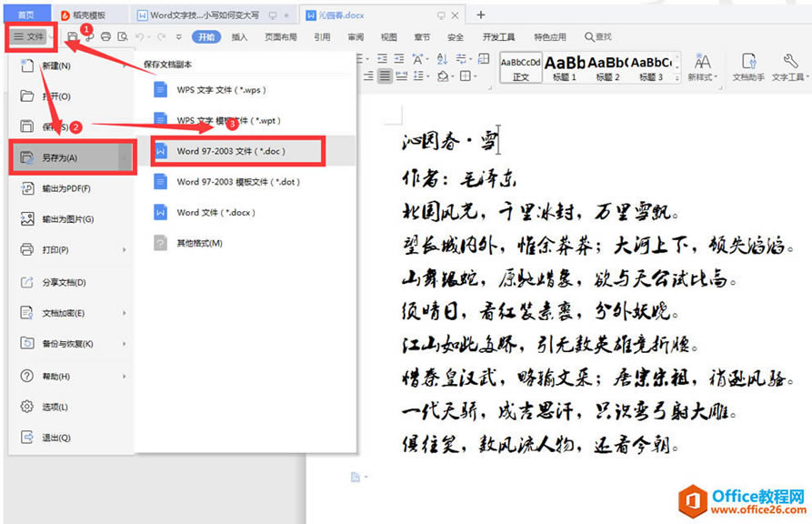This screenshot has width=812, height=524.
Task: Select 退出(Q) menu entry
Action: (72, 438)
